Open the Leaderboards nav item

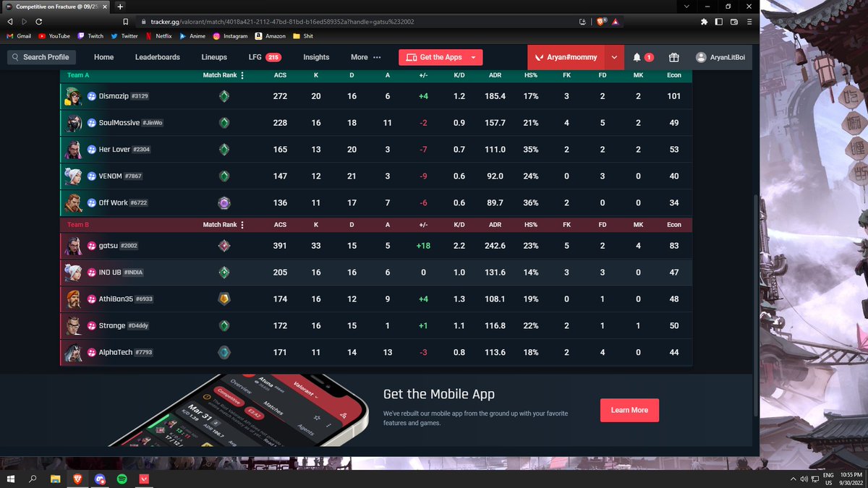(x=157, y=57)
